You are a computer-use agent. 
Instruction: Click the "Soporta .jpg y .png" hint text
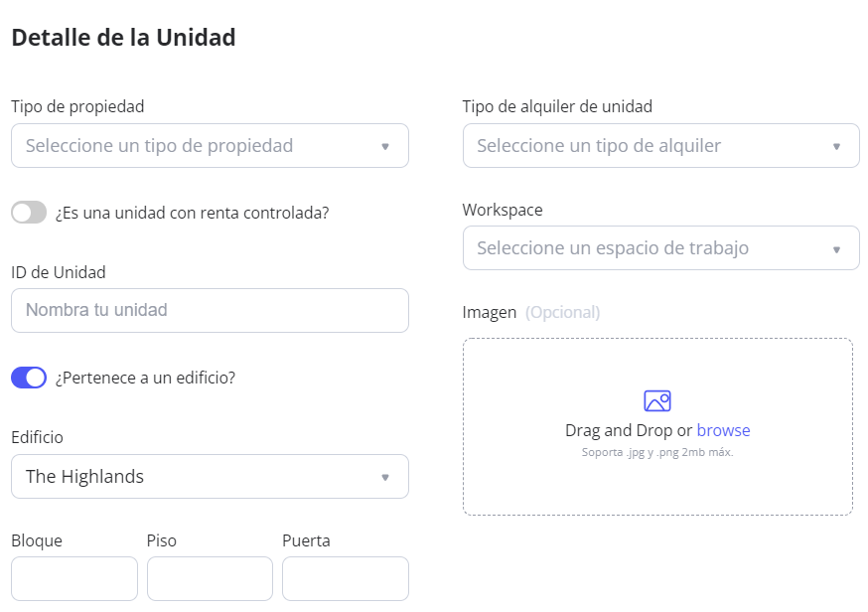(656, 452)
